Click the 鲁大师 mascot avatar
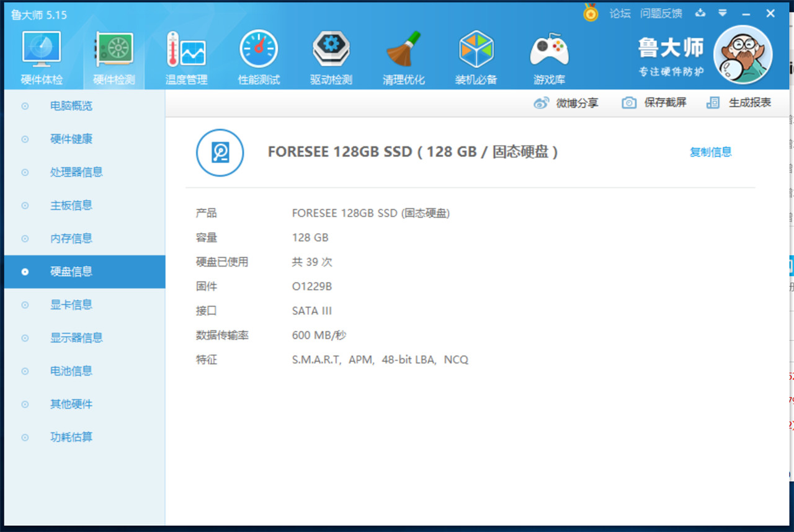Image resolution: width=794 pixels, height=532 pixels. tap(743, 55)
